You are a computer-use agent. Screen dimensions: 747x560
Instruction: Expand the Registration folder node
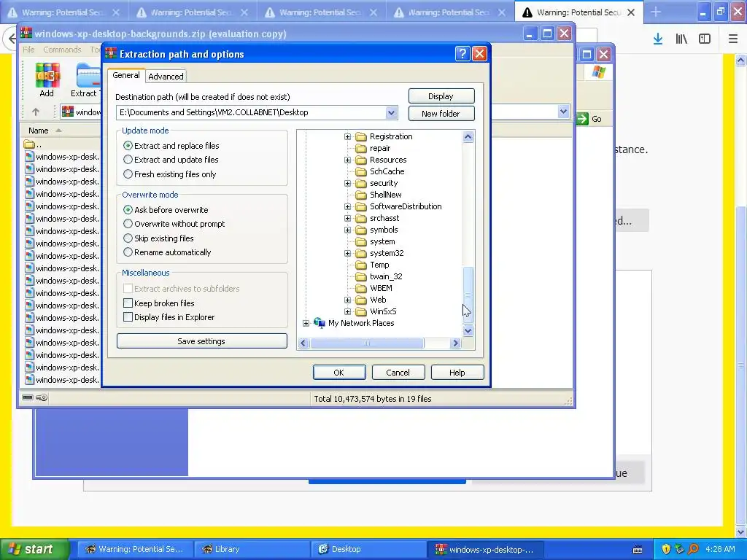(348, 136)
